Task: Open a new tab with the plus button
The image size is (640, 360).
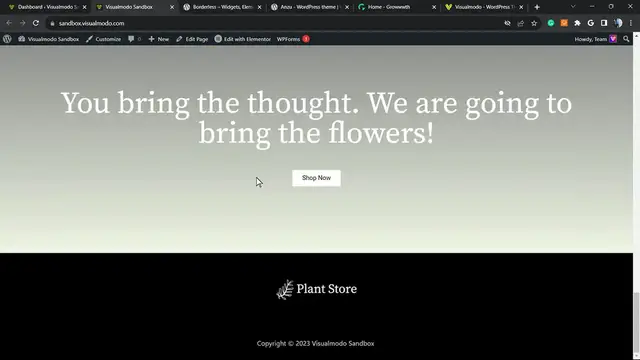Action: pos(537,7)
